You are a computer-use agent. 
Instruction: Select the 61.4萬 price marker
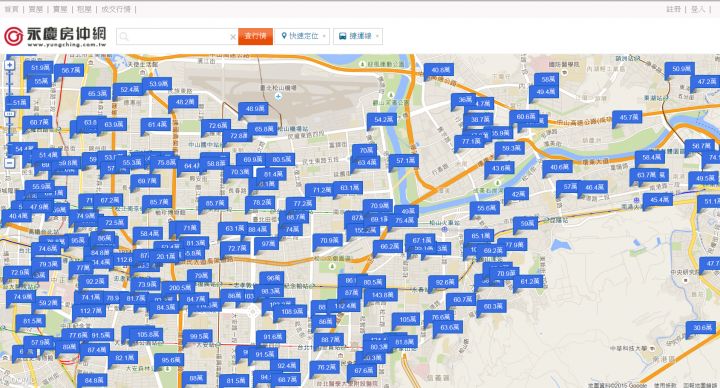coord(157,124)
